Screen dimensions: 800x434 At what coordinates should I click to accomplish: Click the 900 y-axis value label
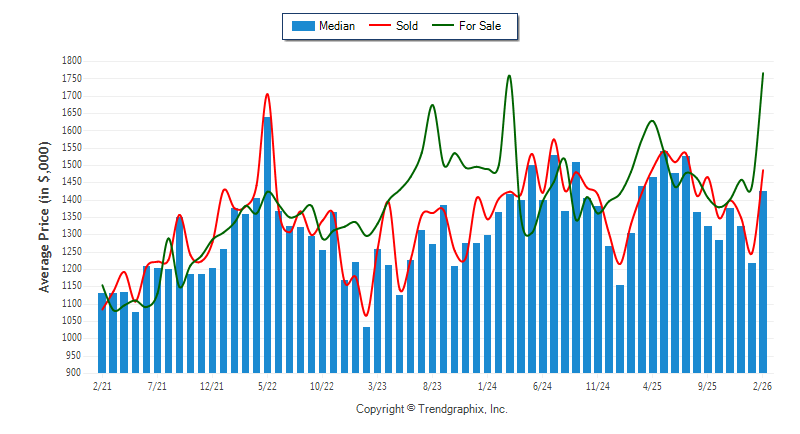(x=74, y=372)
